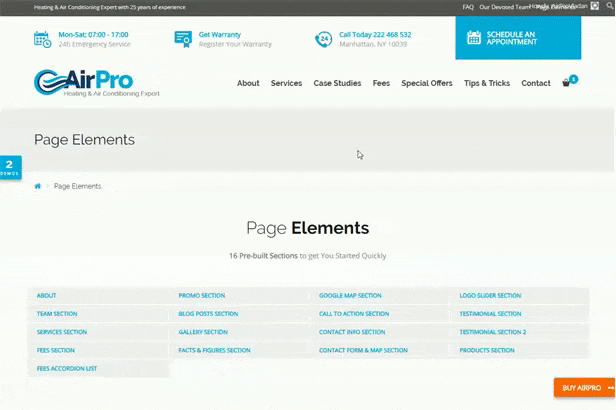Click the AirPro logo

point(97,83)
